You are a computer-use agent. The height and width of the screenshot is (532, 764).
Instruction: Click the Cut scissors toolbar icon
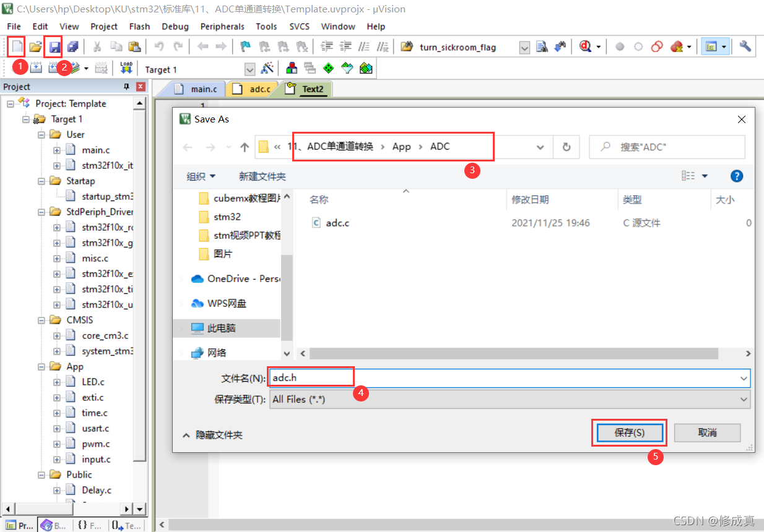(97, 46)
